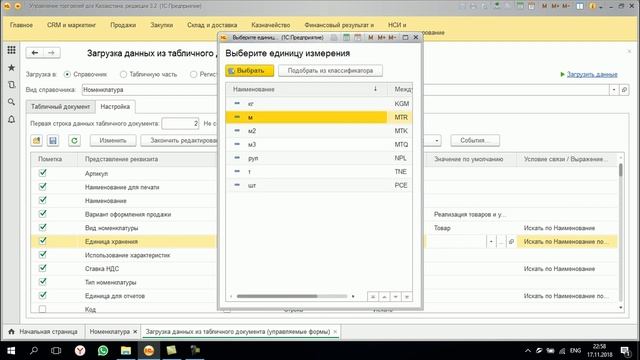Open CRM и маркетинг section
640x360 pixels.
[x=71, y=25]
